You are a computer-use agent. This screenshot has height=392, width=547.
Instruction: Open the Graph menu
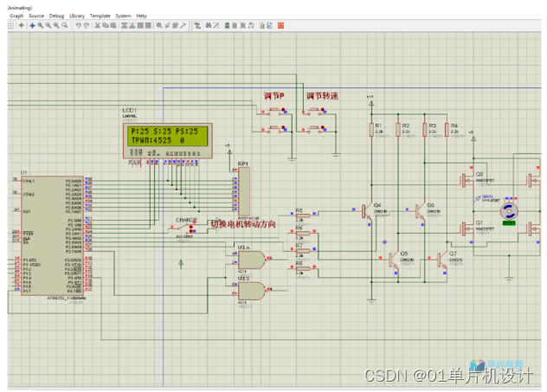click(x=16, y=16)
